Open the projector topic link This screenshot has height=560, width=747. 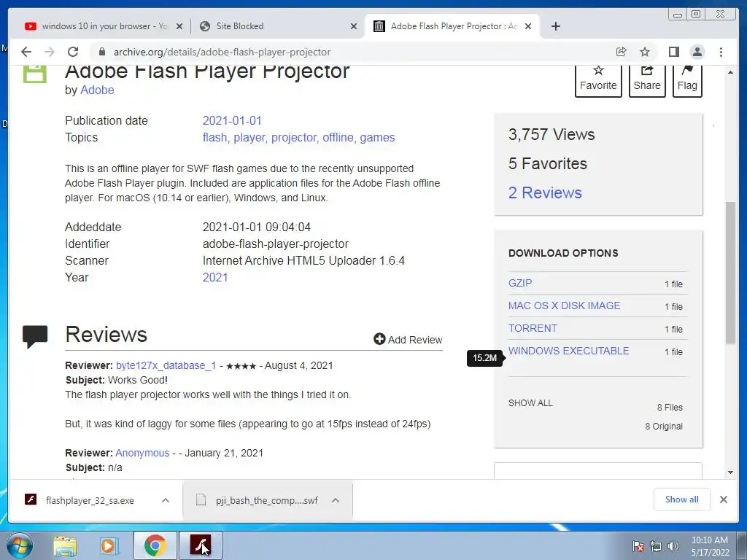(293, 137)
